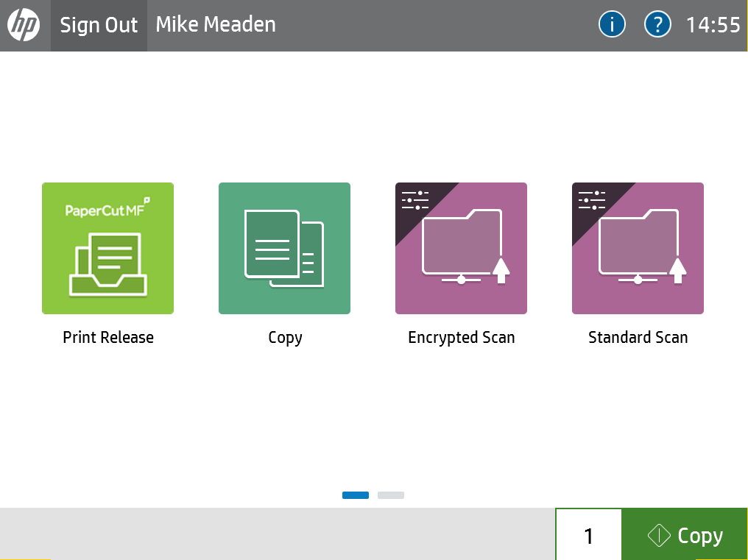
Task: Tap sliders badge on Encrypted Scan tile
Action: [415, 201]
